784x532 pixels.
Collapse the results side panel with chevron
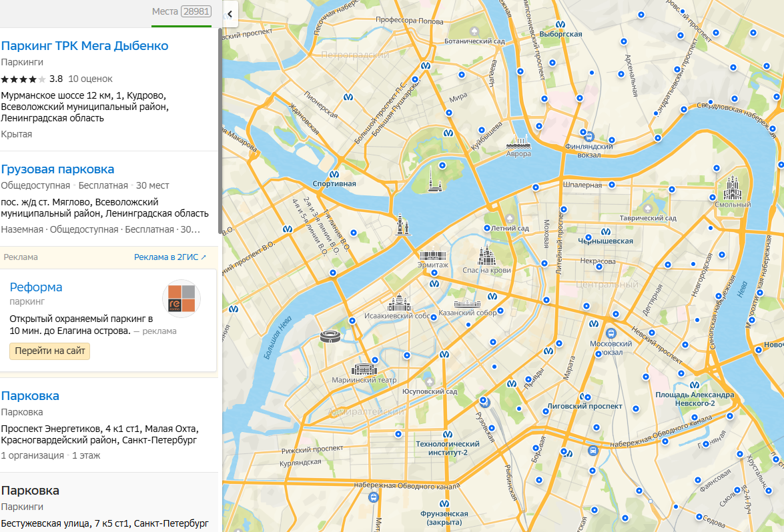coord(230,13)
